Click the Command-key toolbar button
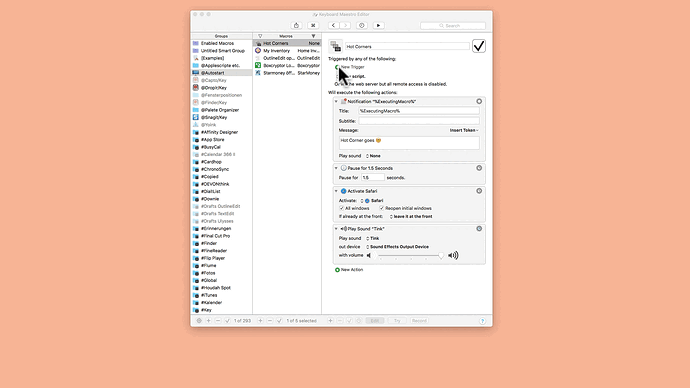The width and height of the screenshot is (690, 388). click(x=313, y=26)
